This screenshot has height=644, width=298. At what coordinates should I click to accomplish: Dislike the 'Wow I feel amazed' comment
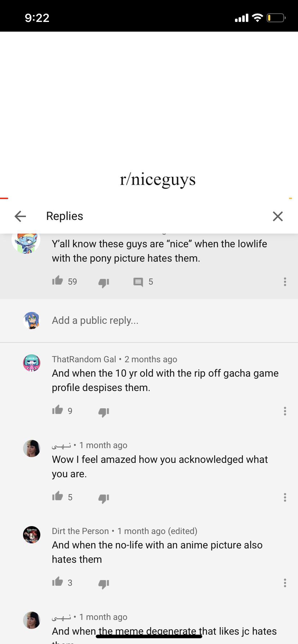point(104,498)
